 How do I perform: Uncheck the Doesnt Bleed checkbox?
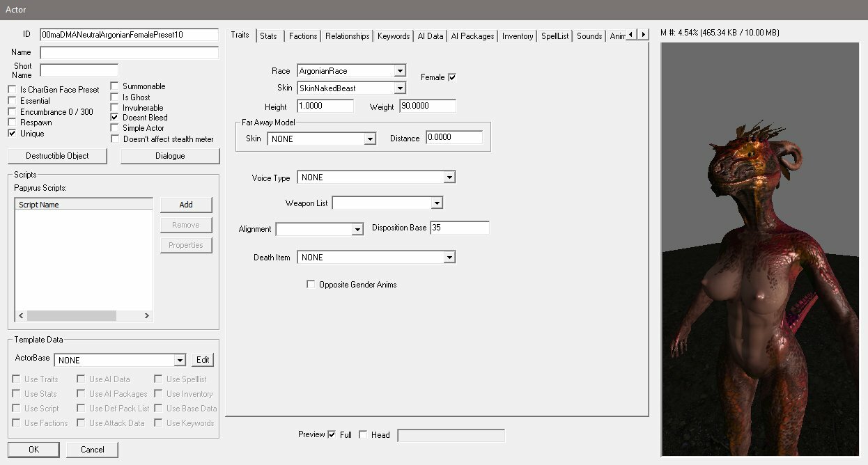[115, 118]
